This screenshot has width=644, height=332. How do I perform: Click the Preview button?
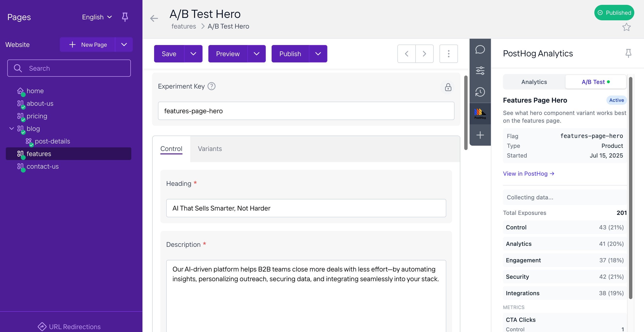tap(228, 54)
